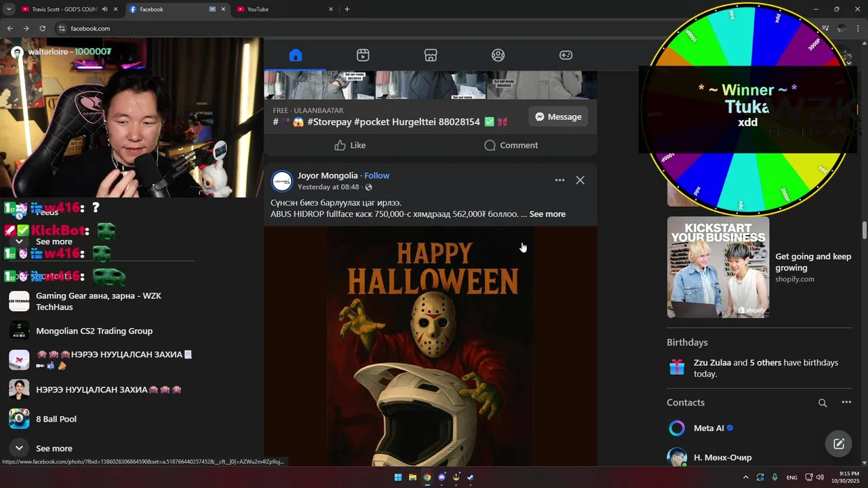This screenshot has width=868, height=488.
Task: Open Discord from the taskbar
Action: (x=442, y=477)
